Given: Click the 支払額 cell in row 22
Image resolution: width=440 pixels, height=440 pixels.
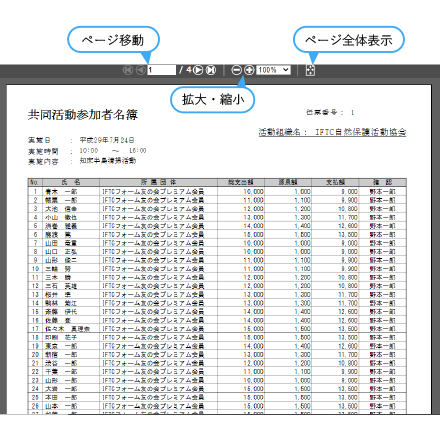Looking at the screenshot, I should (335, 372).
